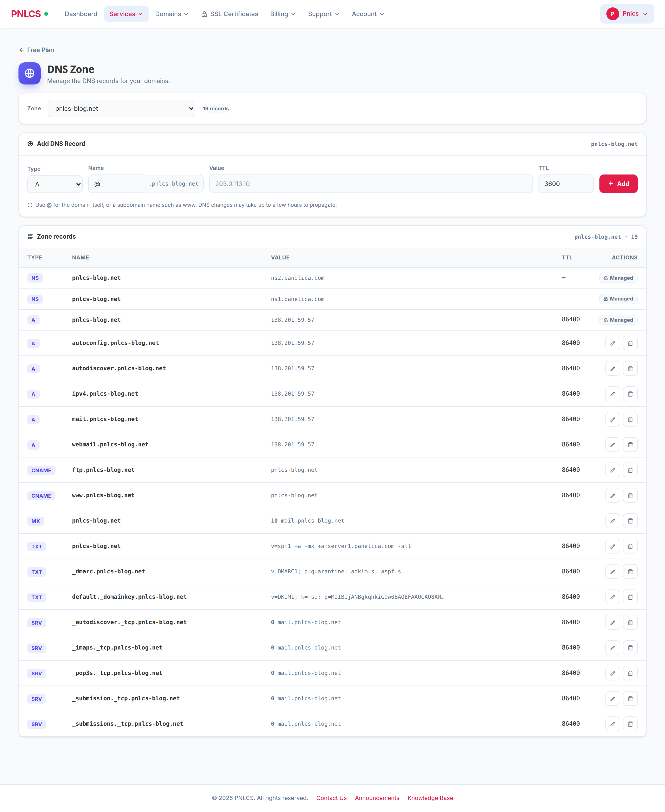Edit the ipv4.pnlcs-blog.net record
This screenshot has height=812, width=665.
point(613,394)
